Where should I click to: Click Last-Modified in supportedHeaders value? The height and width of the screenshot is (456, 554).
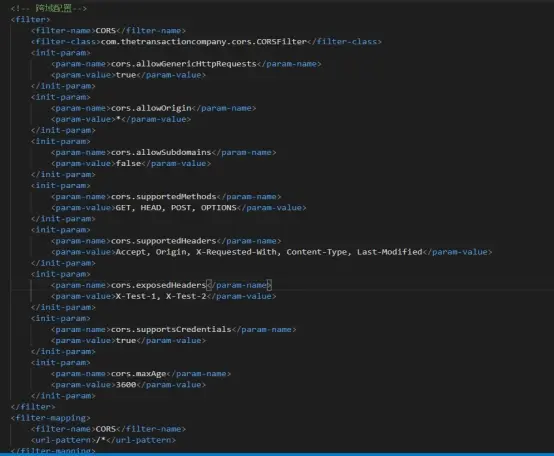tap(390, 252)
